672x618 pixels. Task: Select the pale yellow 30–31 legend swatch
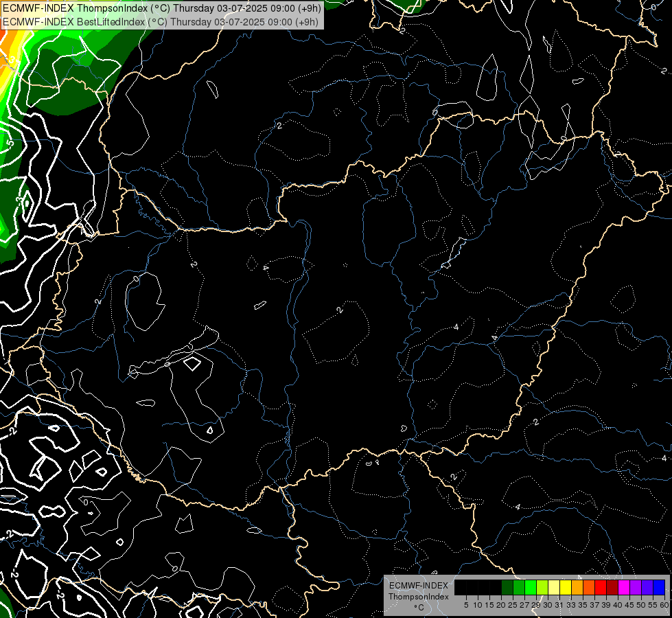tap(554, 587)
